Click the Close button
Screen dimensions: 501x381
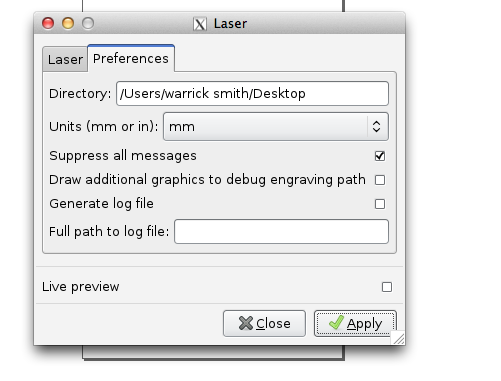point(264,323)
